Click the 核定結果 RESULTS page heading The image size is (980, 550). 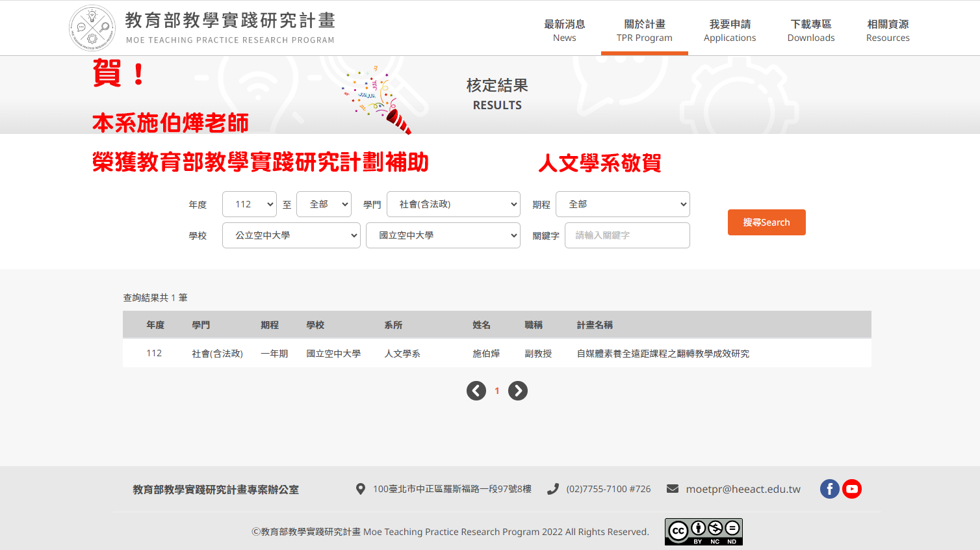[x=497, y=94]
